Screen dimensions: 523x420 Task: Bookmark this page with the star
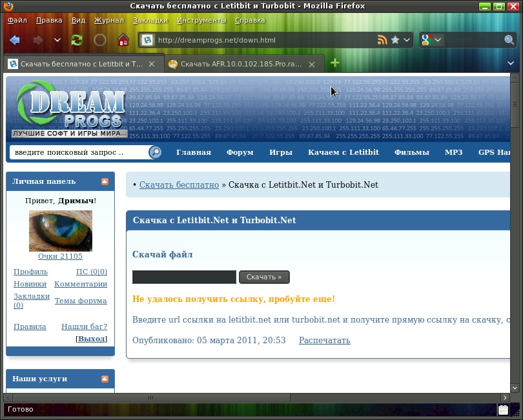[x=395, y=40]
